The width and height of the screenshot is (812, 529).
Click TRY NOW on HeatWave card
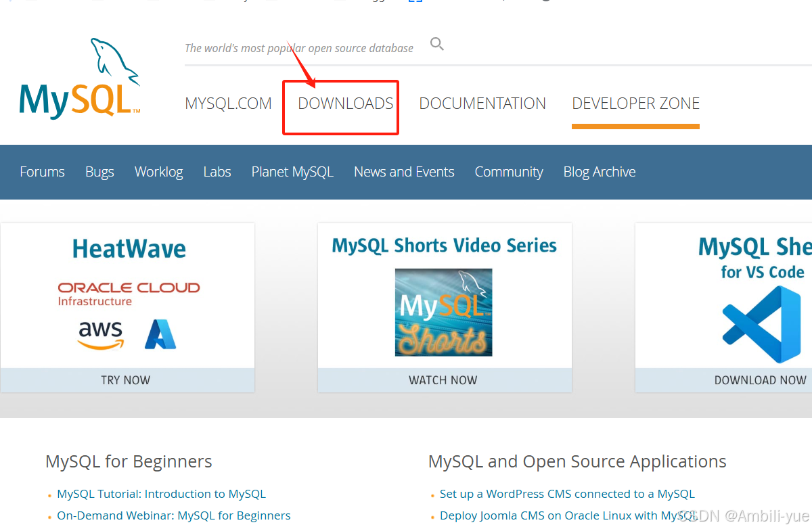[126, 380]
